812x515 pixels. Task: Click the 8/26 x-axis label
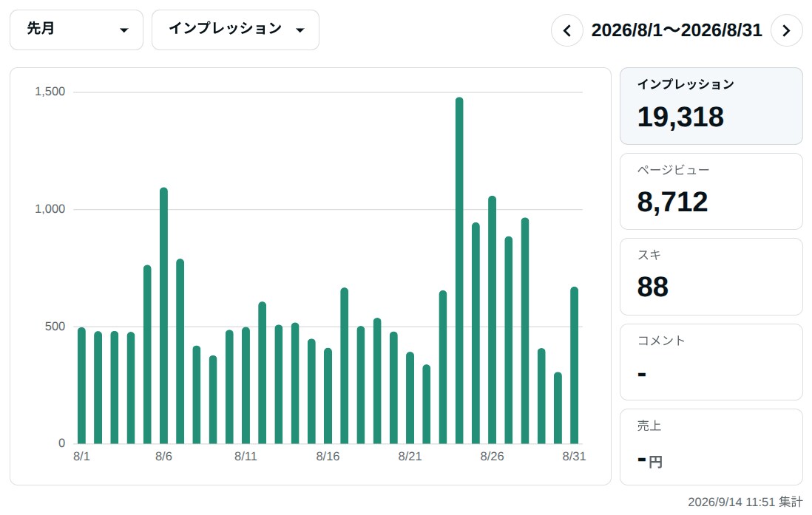(492, 457)
